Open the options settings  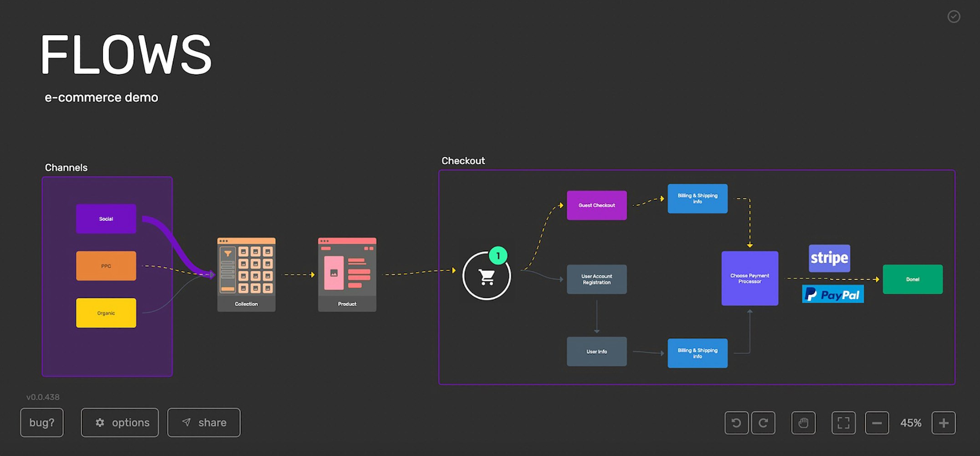[x=119, y=422]
